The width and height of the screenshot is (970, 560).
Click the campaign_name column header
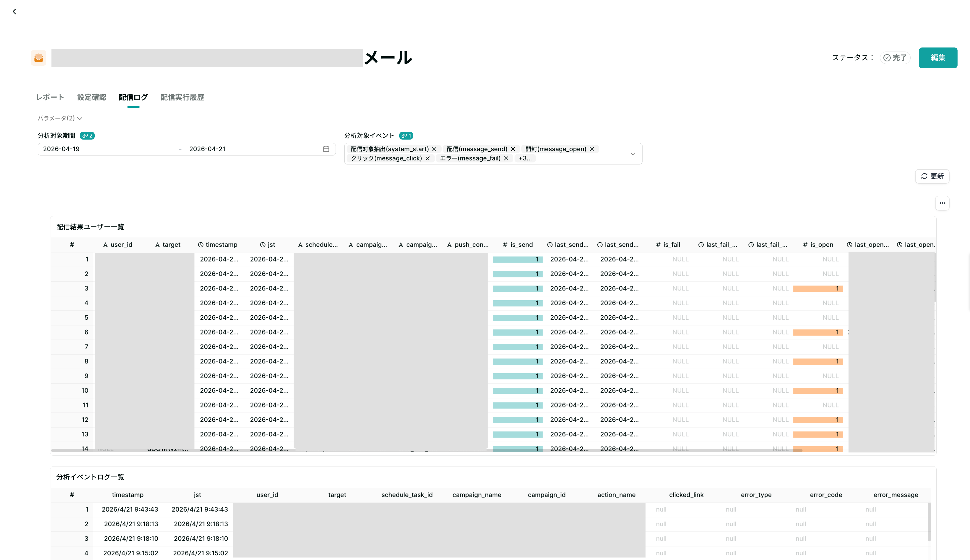point(477,495)
